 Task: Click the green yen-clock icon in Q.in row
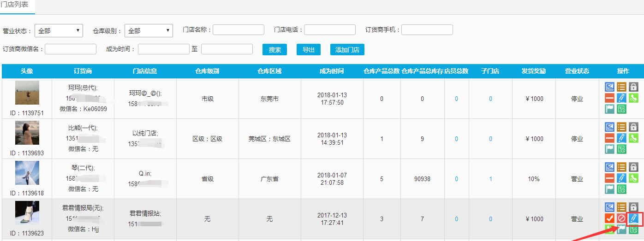coord(621,189)
